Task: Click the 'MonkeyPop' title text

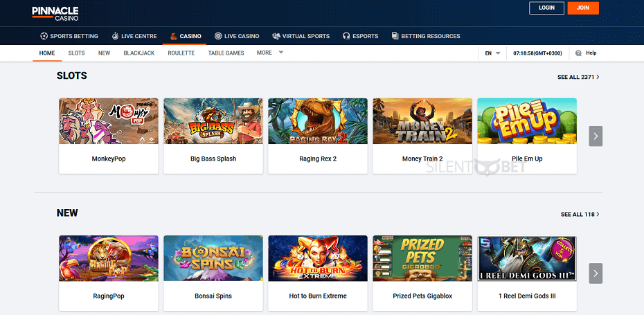Action: coord(109,159)
